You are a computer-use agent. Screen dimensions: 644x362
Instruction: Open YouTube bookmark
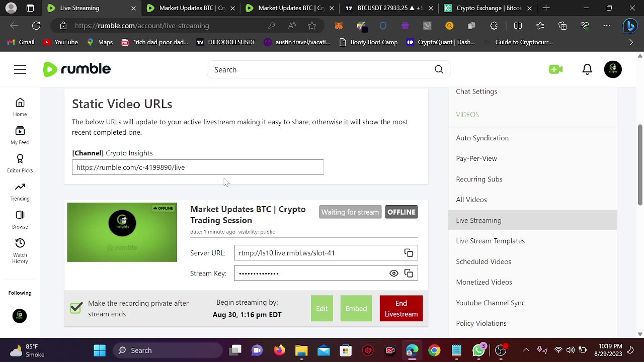pos(60,42)
